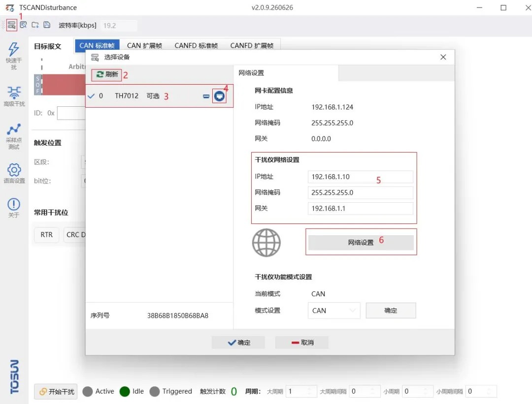Click the gateway field 192.168.1.1

[x=360, y=209]
